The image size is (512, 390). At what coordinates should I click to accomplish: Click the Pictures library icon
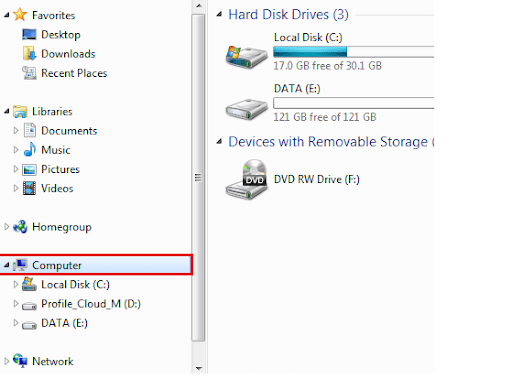[x=29, y=169]
